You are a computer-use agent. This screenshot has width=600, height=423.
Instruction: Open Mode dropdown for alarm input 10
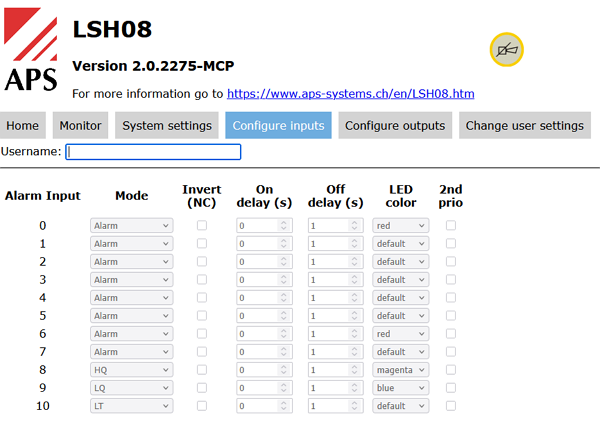coord(131,406)
